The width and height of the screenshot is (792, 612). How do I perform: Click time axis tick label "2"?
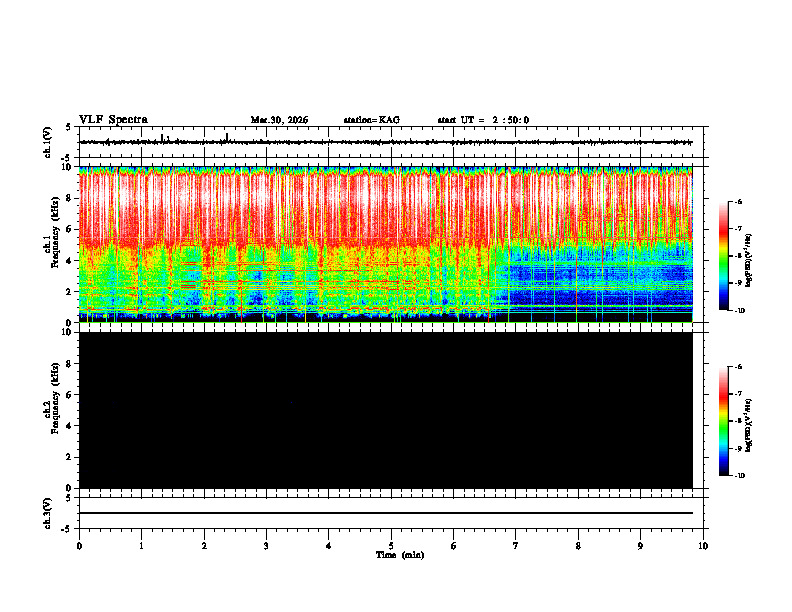[204, 546]
